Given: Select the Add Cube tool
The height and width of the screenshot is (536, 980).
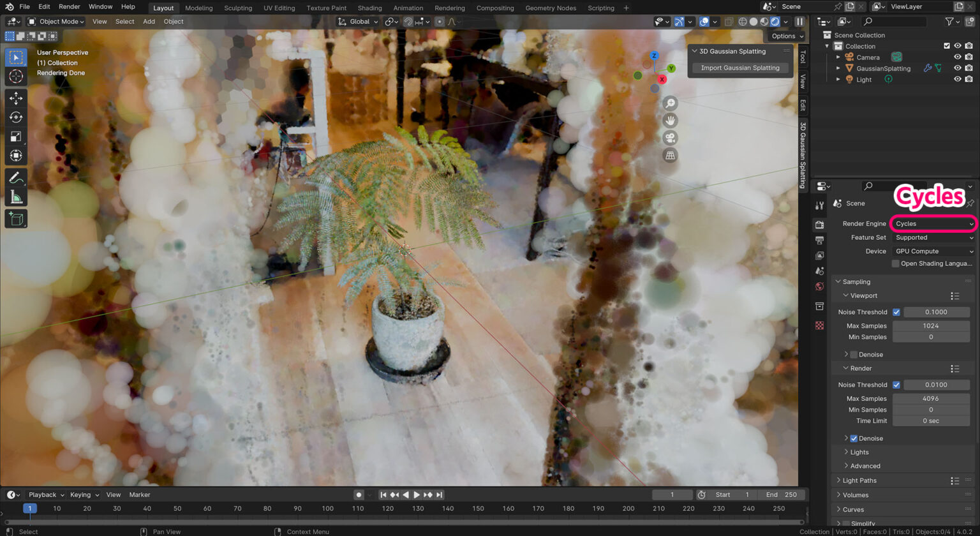Looking at the screenshot, I should tap(16, 219).
